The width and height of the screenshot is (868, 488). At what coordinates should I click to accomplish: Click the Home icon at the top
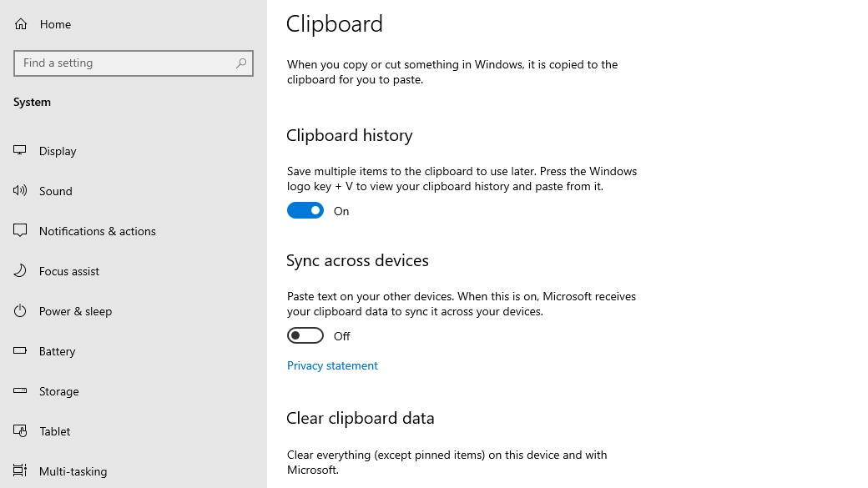click(19, 23)
